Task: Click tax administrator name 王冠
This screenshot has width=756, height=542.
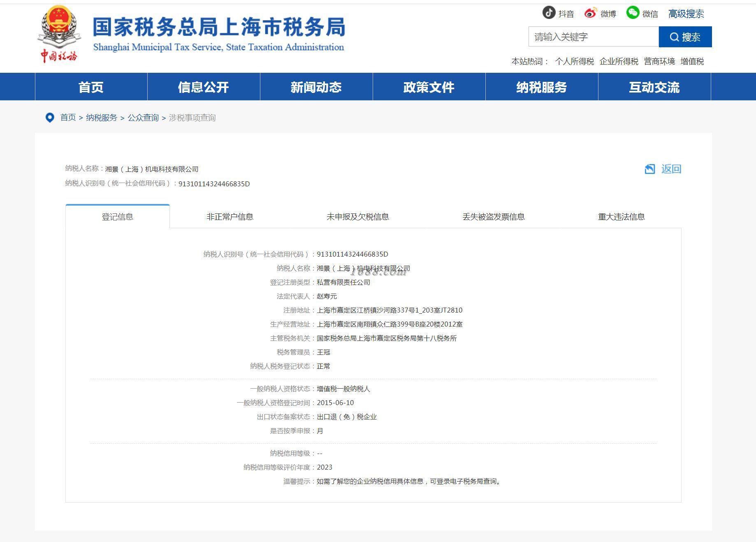Action: (323, 352)
